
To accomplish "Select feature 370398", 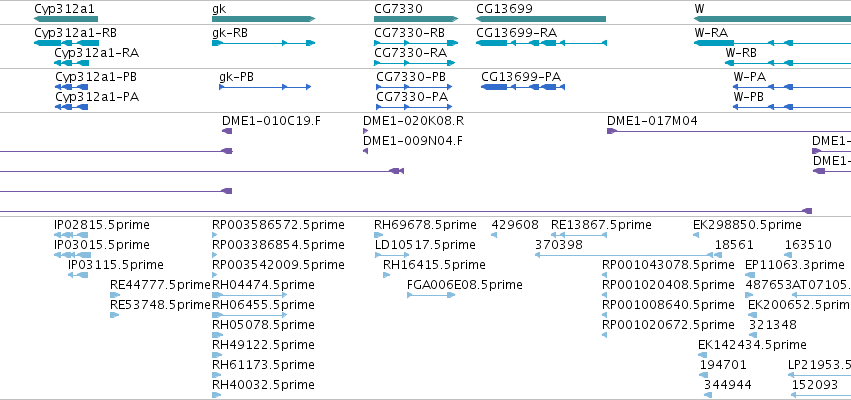I will [x=624, y=255].
